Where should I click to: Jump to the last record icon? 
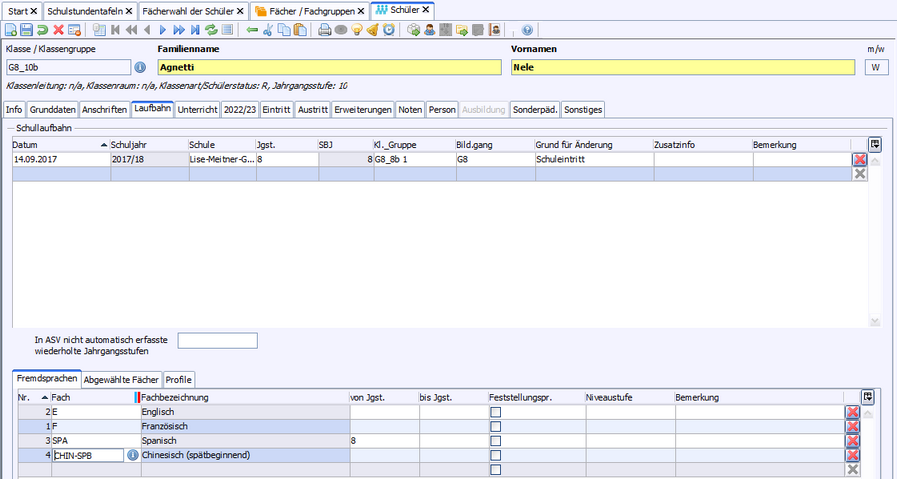click(195, 30)
